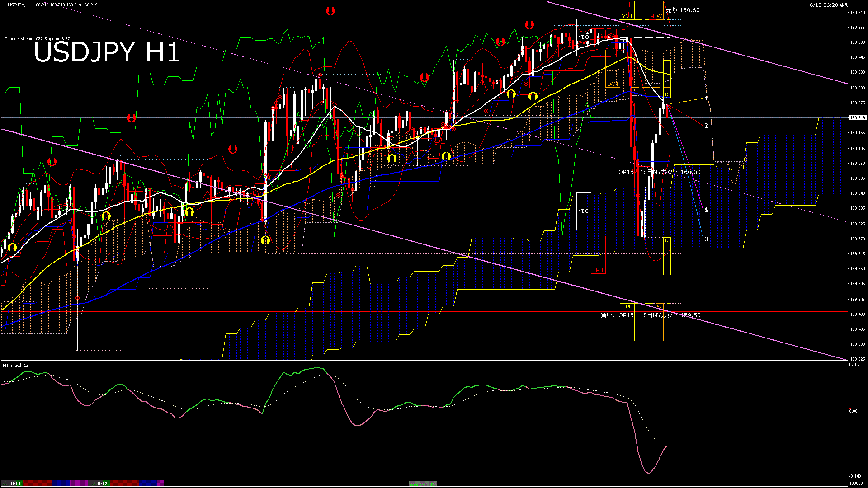The width and height of the screenshot is (868, 488).
Task: Click the YDO yesterday-open marker box
Action: 584,37
